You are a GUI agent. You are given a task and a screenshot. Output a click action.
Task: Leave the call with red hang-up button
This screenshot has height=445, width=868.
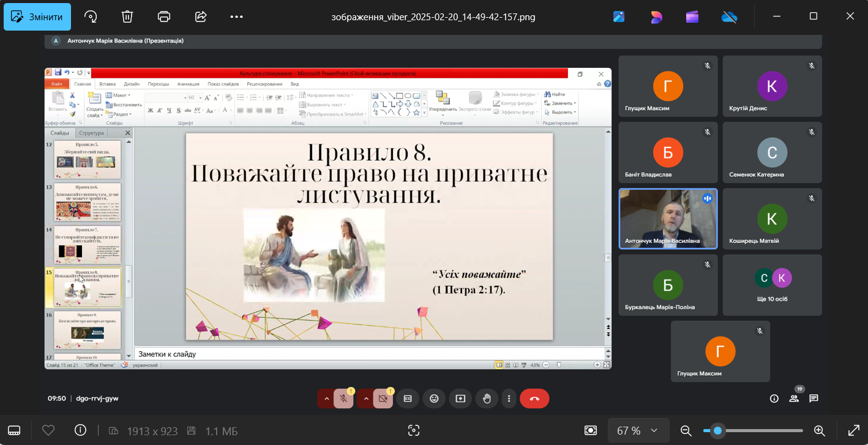[x=534, y=398]
